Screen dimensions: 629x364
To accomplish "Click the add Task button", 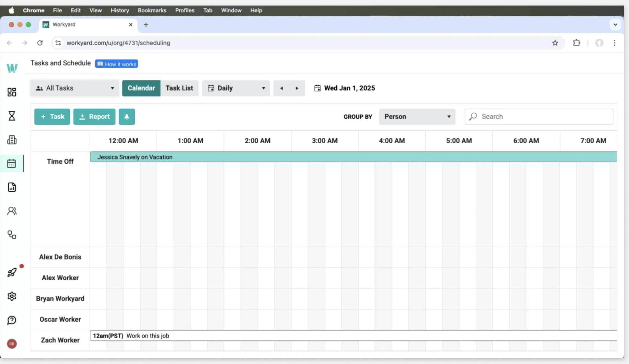I will tap(52, 117).
